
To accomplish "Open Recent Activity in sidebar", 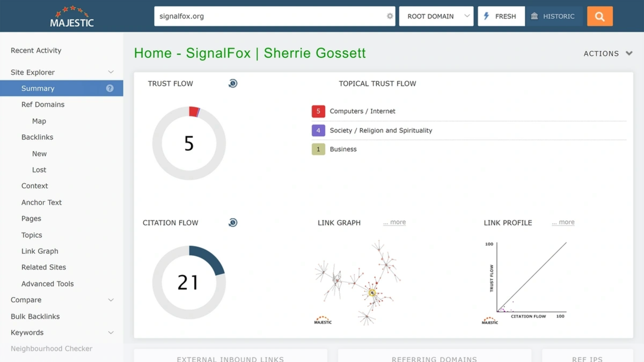I will click(36, 50).
